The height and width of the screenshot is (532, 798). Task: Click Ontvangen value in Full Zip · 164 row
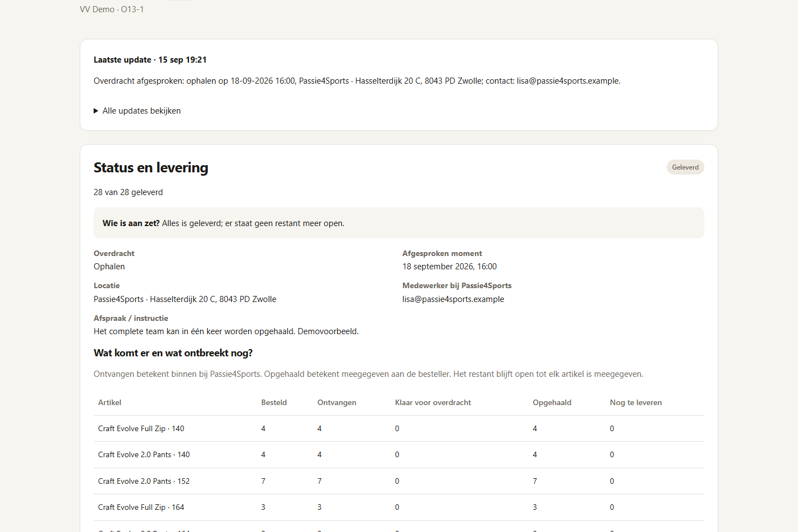(320, 507)
